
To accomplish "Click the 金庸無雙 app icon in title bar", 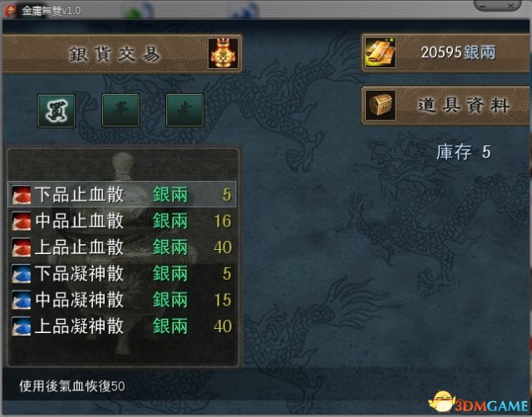I will click(10, 10).
